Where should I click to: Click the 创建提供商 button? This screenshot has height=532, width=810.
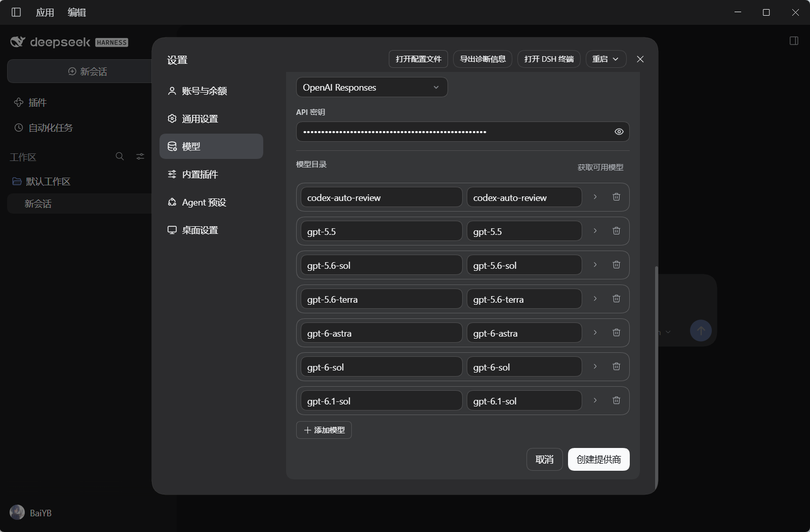point(598,459)
